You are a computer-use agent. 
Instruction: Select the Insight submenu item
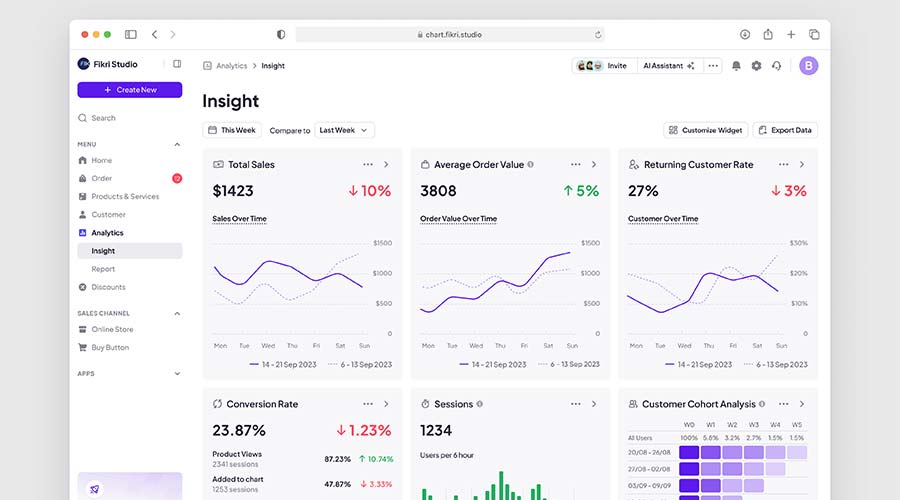(x=130, y=251)
